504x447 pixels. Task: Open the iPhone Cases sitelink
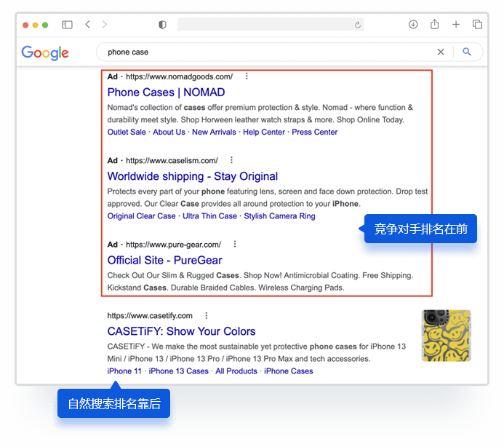pyautogui.click(x=288, y=371)
